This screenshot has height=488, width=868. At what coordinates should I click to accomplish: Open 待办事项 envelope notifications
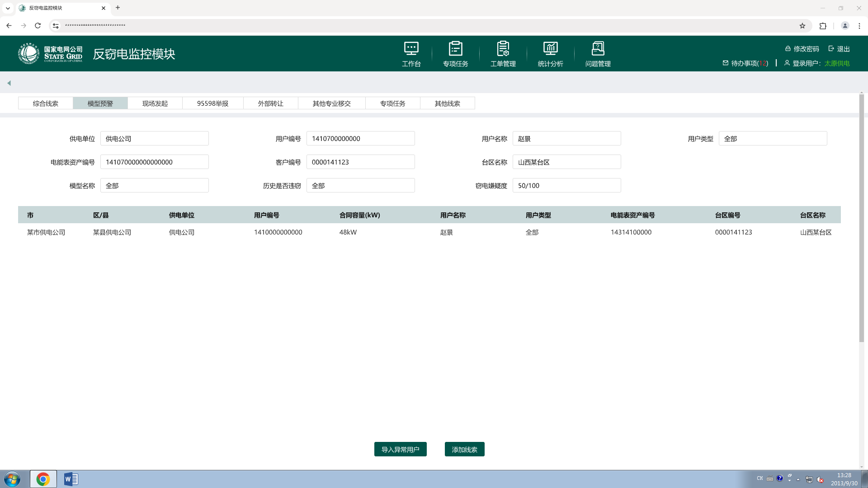[x=726, y=63]
